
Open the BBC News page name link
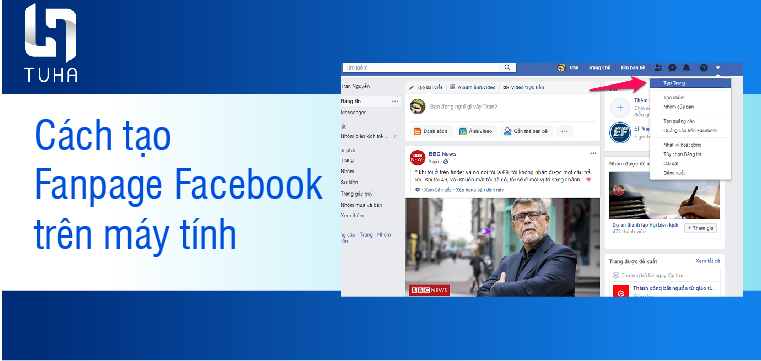click(442, 154)
